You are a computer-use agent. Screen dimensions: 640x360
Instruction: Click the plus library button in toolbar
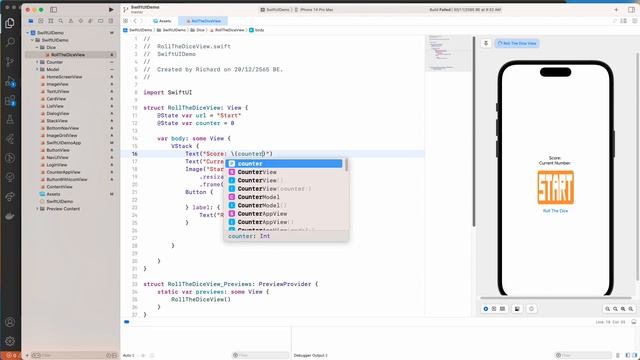[x=616, y=9]
